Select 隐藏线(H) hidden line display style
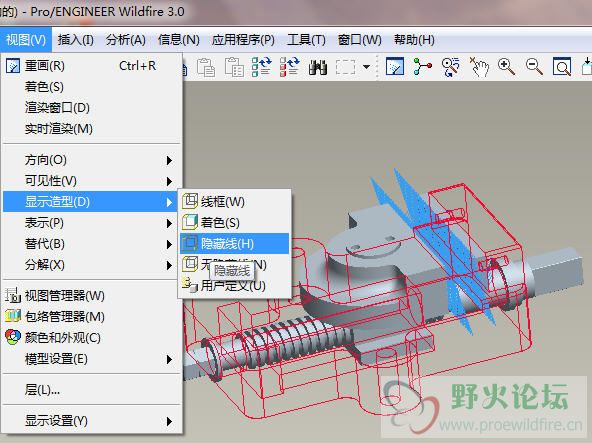592x443 pixels. pyautogui.click(x=234, y=244)
